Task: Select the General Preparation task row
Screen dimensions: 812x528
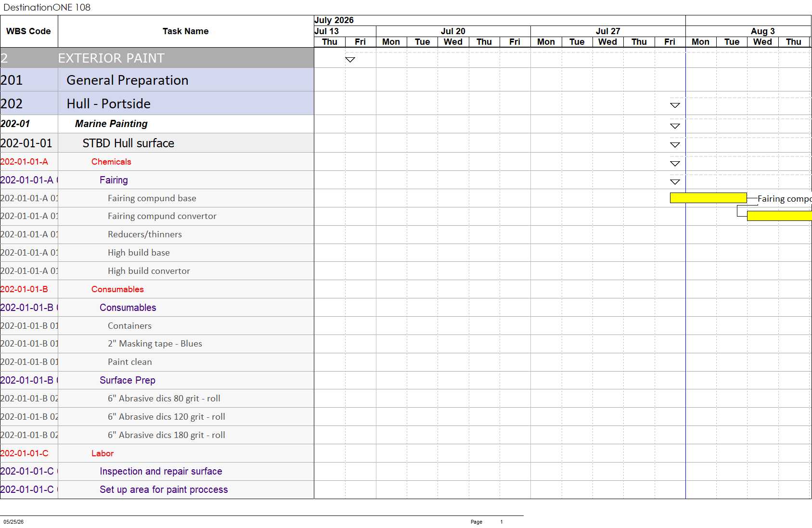Action: point(157,80)
